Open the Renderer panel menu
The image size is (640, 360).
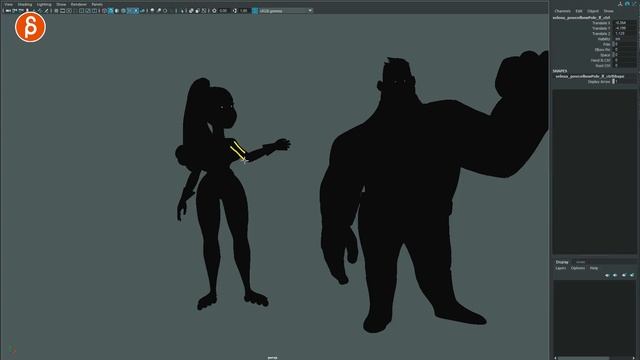79,4
